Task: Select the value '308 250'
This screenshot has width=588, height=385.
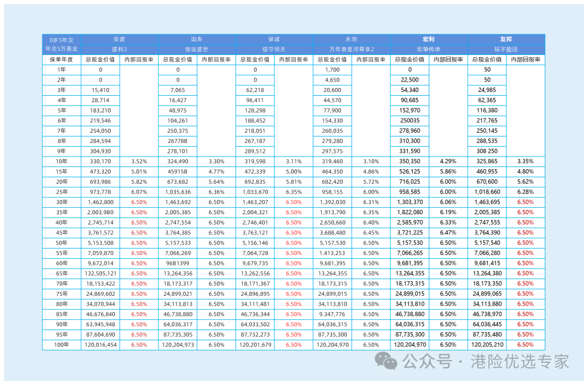Action: pos(487,151)
